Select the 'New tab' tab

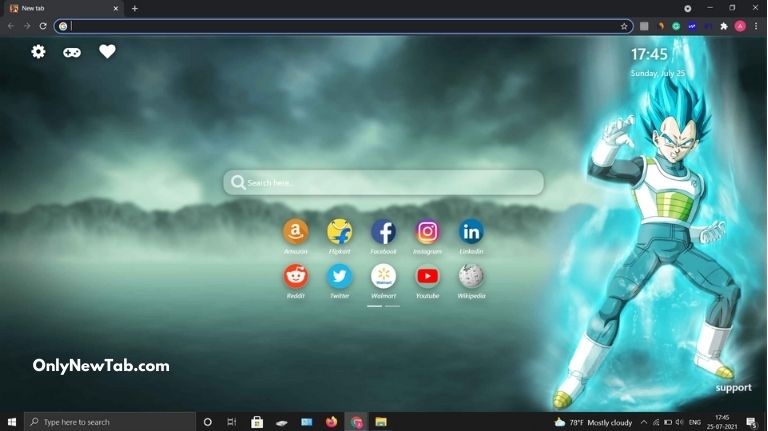tap(64, 8)
